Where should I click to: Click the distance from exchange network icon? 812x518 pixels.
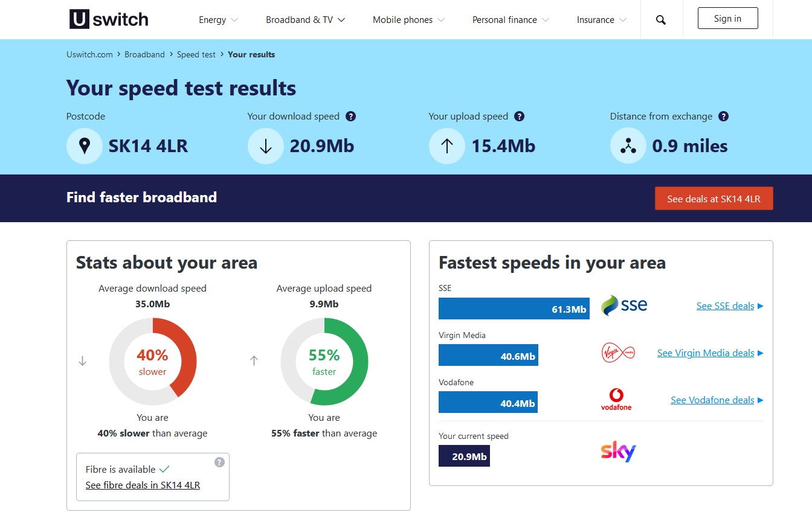point(628,145)
